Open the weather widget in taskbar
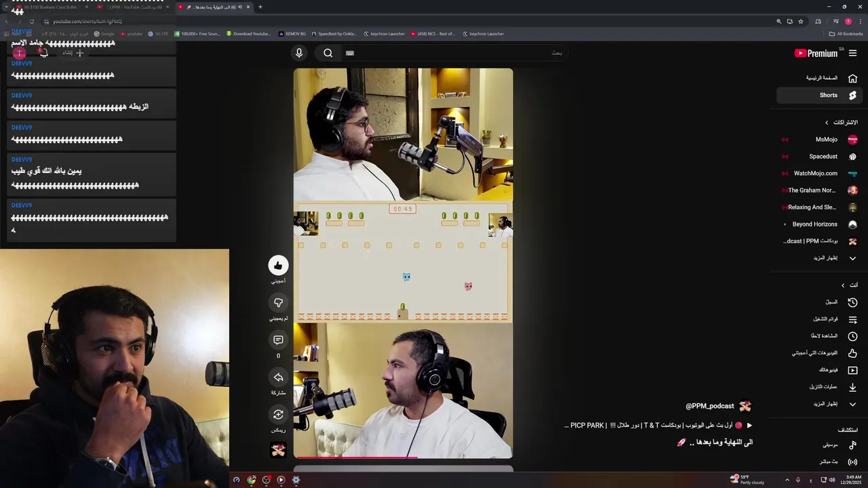The image size is (868, 488). click(x=747, y=480)
